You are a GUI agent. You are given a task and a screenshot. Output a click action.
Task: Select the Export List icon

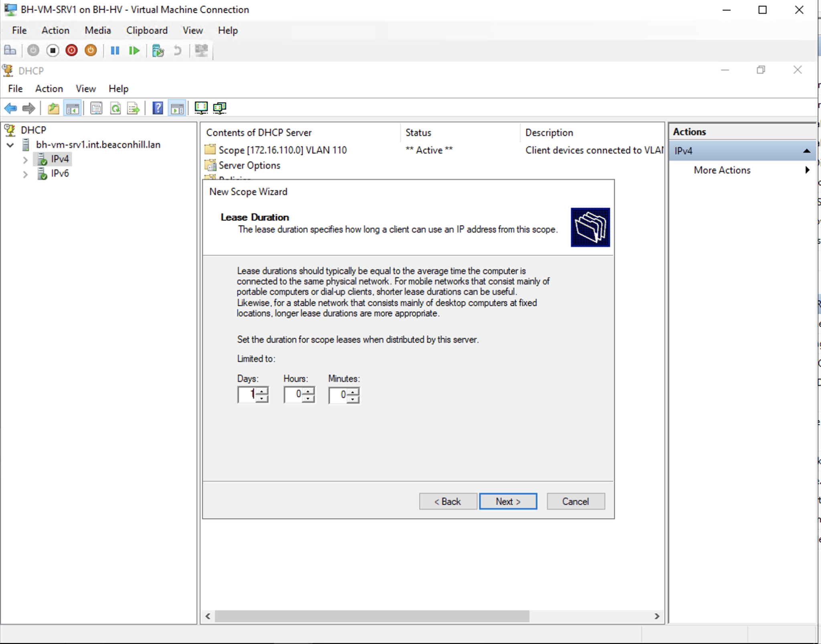[133, 108]
